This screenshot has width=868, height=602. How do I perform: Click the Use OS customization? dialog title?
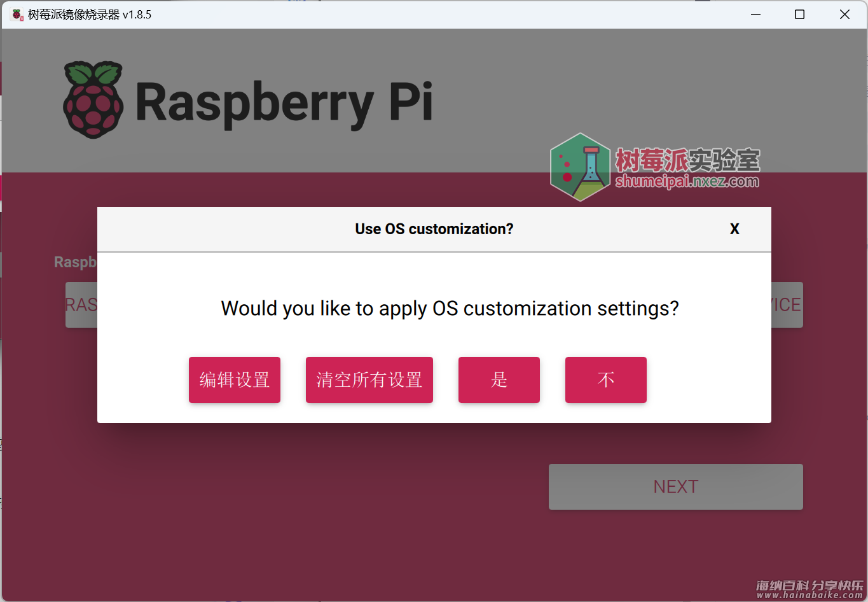434,229
